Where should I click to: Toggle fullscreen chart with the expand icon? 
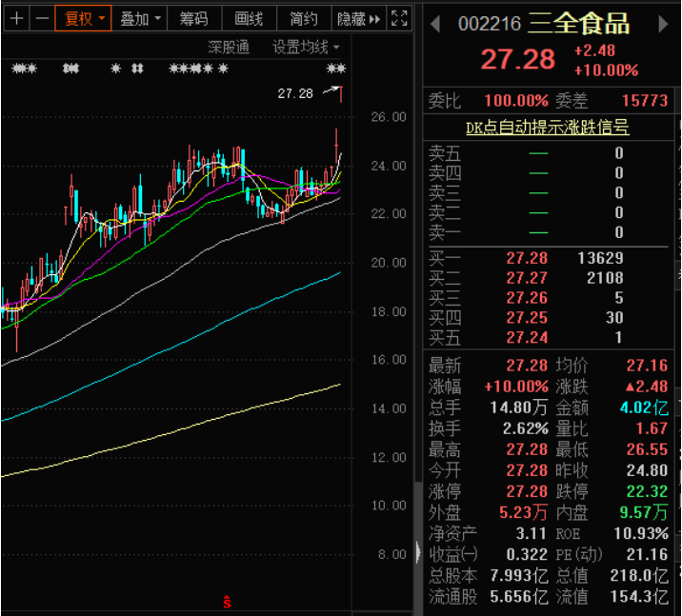[400, 18]
